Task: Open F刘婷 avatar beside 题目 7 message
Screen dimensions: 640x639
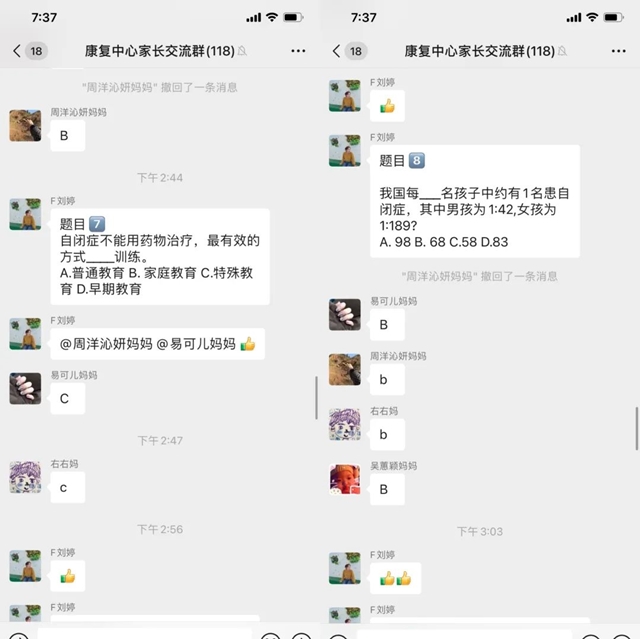Action: [x=25, y=214]
